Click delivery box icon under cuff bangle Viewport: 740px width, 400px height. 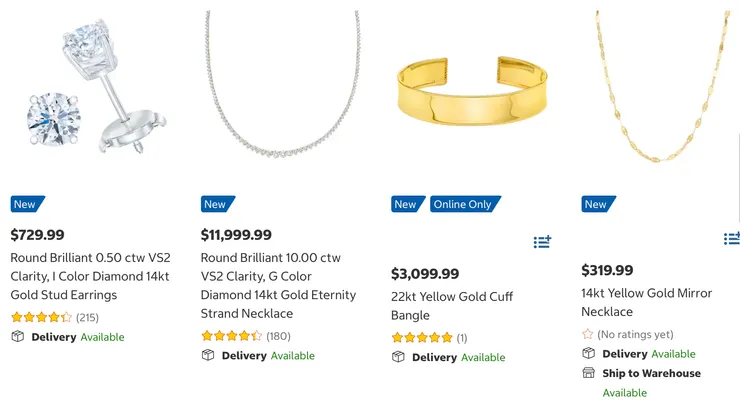(x=398, y=357)
